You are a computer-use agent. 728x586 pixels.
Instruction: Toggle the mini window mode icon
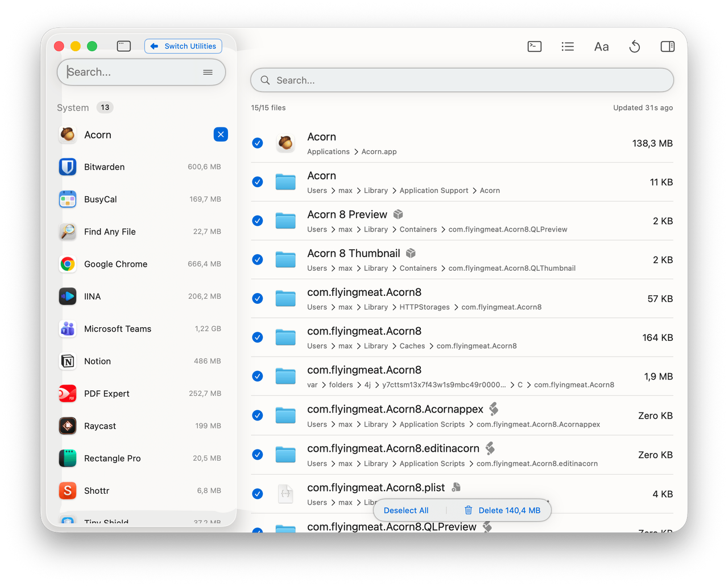click(124, 46)
